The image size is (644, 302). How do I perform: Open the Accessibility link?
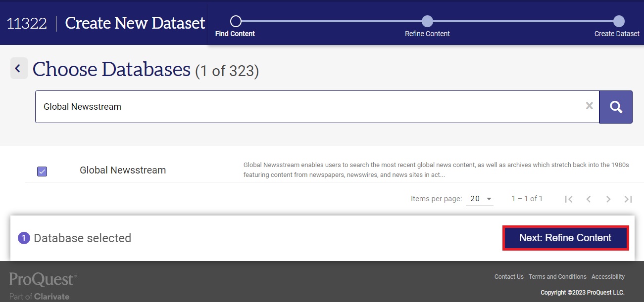pos(608,277)
